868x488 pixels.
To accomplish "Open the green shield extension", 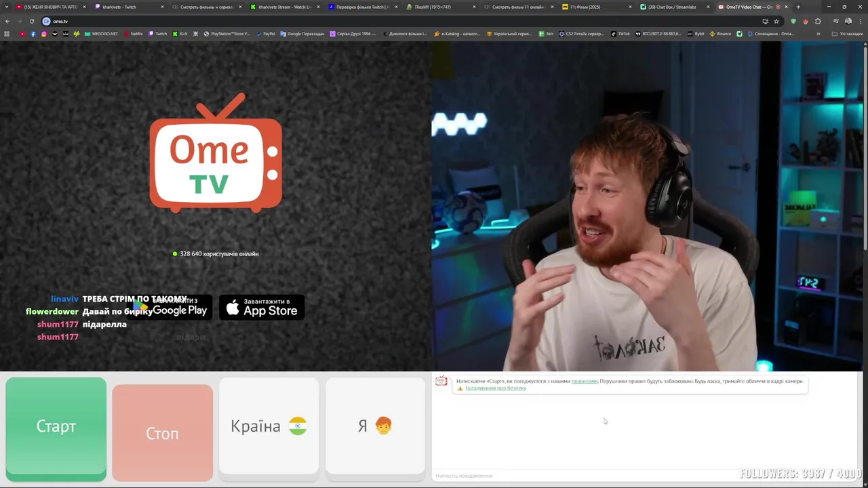I will tap(793, 21).
